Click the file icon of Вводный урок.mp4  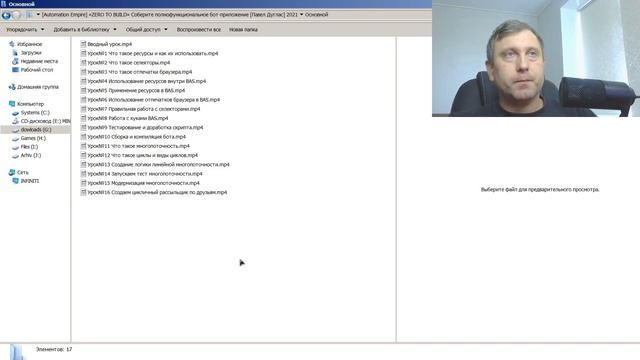pos(83,44)
